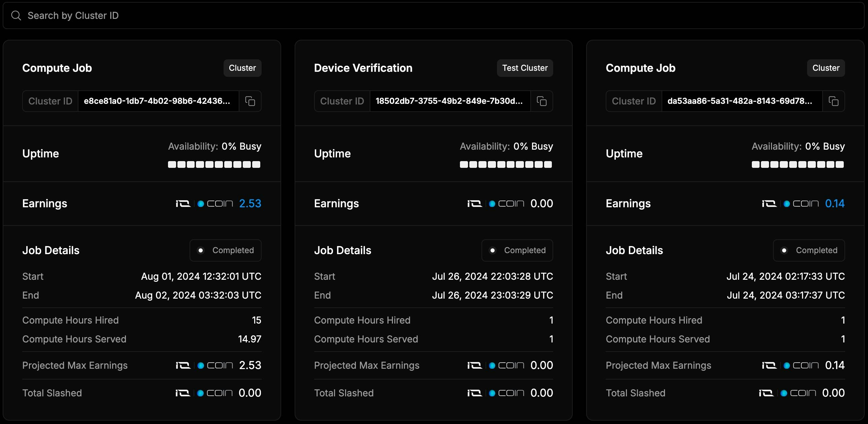Screen dimensions: 868x424
Task: Copy cluster ID starting with 18502db7
Action: [x=541, y=101]
